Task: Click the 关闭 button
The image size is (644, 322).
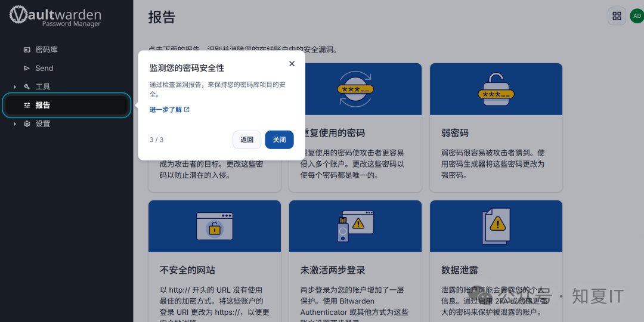Action: [279, 140]
